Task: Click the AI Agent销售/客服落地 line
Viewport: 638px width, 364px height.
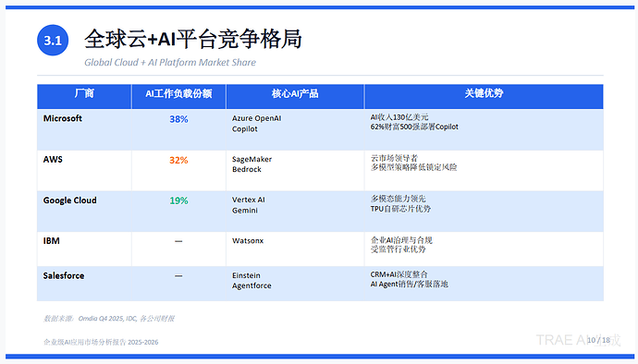Action: (x=409, y=284)
